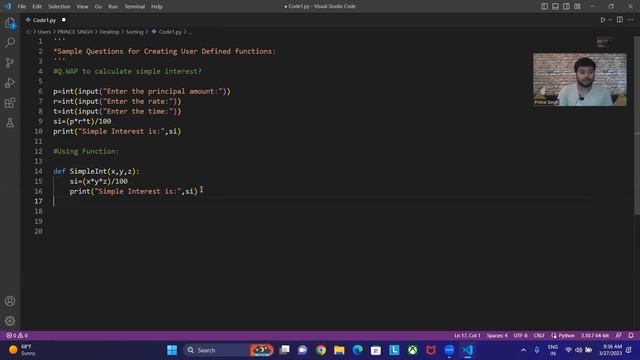Click Desktop in the breadcrumb
Screen dimensions: 640x360
click(109, 32)
